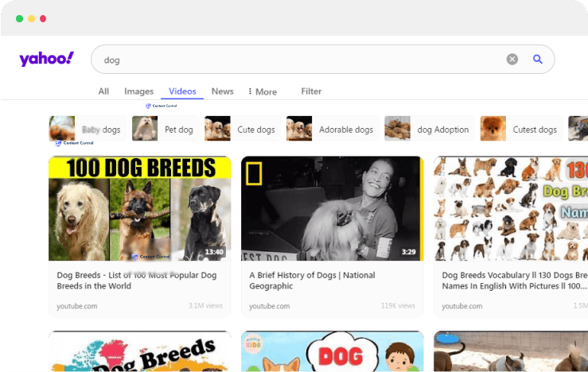Click the Content Control badge under Baby dogs
The height and width of the screenshot is (372, 588).
74,143
